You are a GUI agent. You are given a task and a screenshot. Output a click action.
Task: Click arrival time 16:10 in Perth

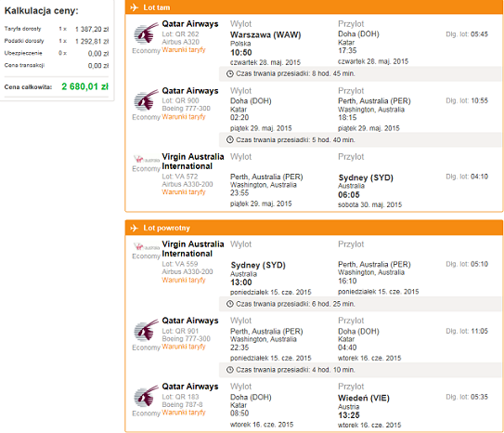point(347,281)
